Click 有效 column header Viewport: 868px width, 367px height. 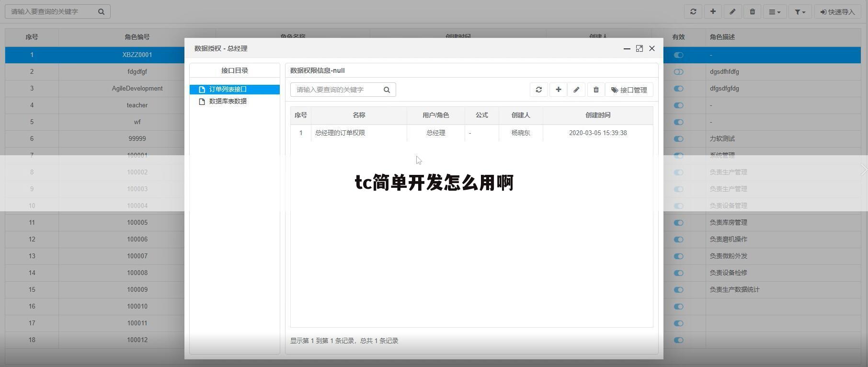[678, 37]
